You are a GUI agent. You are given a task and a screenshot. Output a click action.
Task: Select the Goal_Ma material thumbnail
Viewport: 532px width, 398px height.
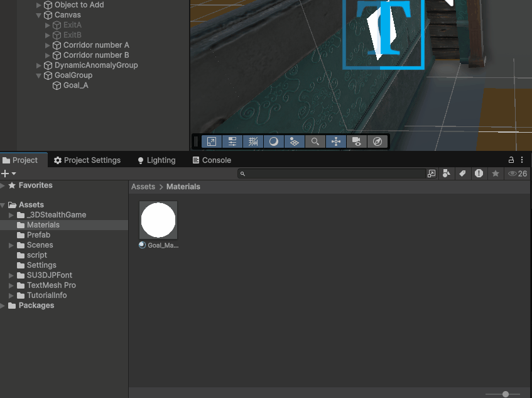pos(158,221)
